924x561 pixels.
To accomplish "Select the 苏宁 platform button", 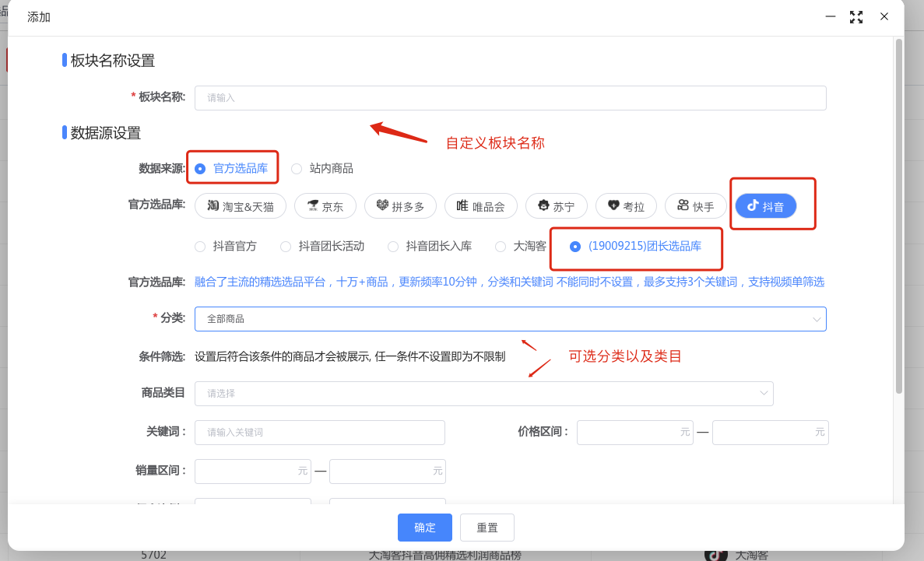I will tap(557, 206).
